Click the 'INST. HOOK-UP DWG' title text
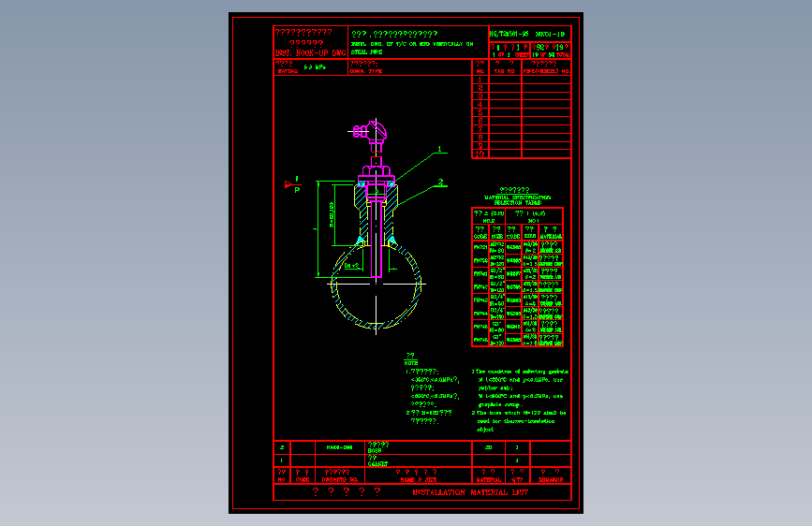This screenshot has width=812, height=526. (x=310, y=52)
